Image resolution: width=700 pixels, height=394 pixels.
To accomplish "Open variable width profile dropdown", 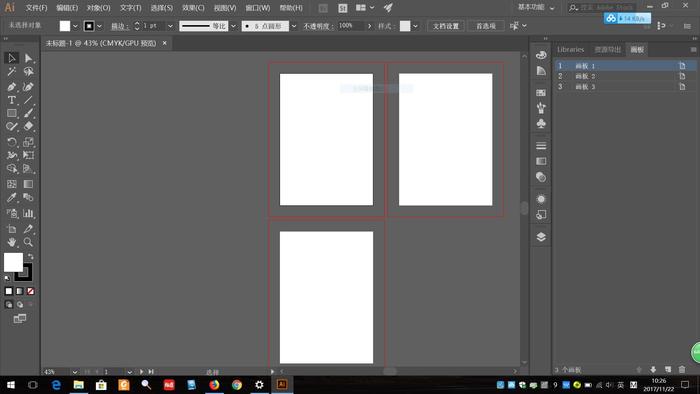I will click(233, 26).
